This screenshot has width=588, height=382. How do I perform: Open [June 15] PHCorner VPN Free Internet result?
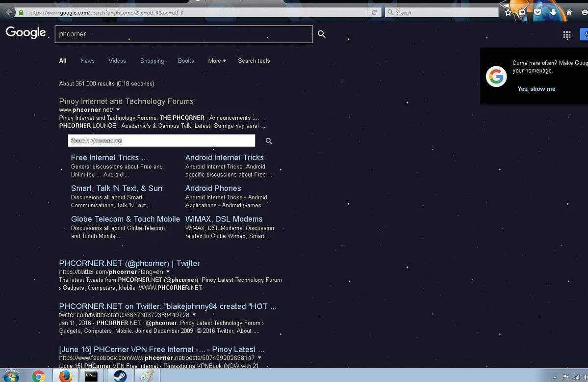(162, 349)
